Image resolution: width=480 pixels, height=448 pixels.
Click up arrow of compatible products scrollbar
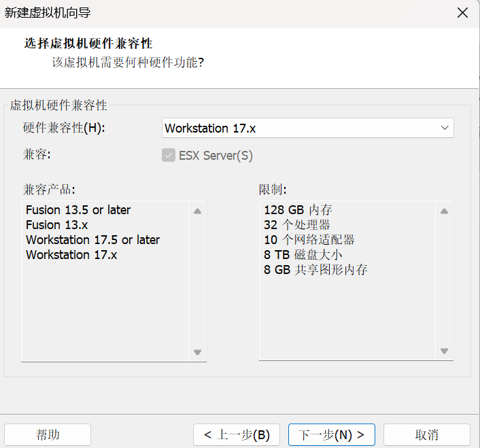(197, 211)
